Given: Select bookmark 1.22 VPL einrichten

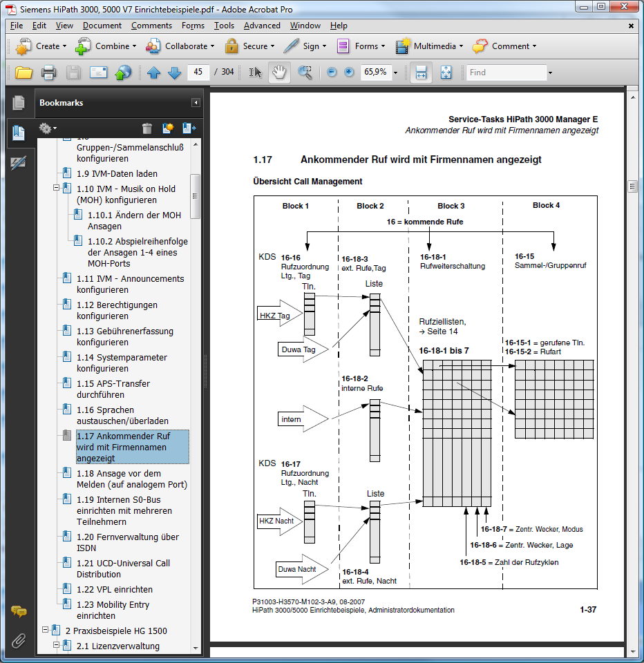Looking at the screenshot, I should (115, 589).
